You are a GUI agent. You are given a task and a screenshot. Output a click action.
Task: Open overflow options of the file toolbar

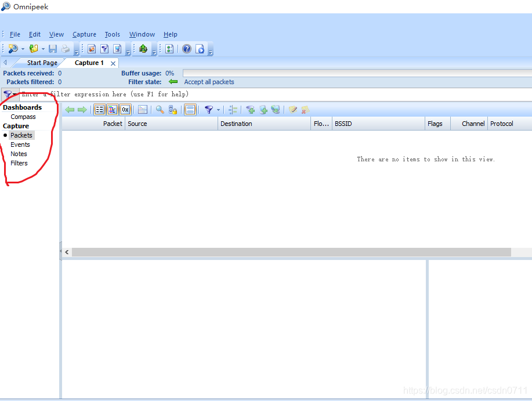coord(77,53)
